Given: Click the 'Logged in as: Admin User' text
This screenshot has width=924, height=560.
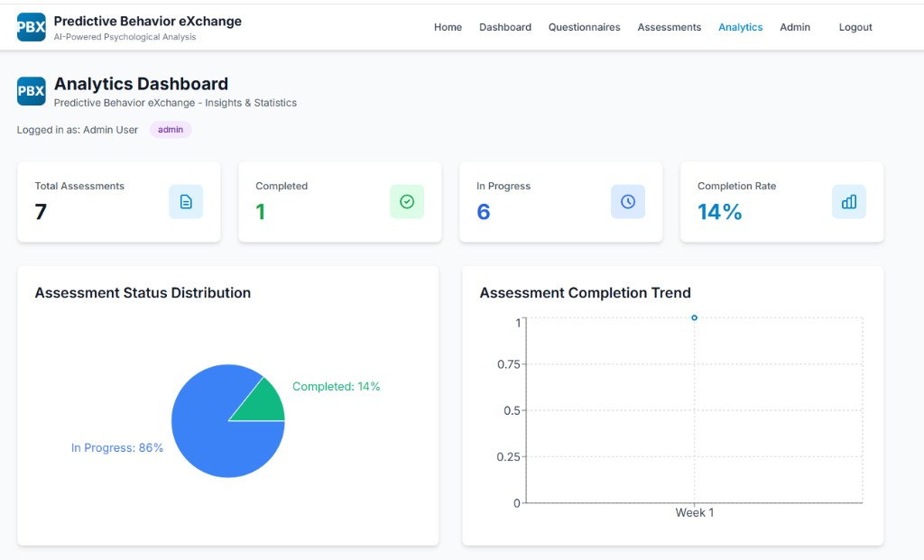Looking at the screenshot, I should click(x=78, y=130).
